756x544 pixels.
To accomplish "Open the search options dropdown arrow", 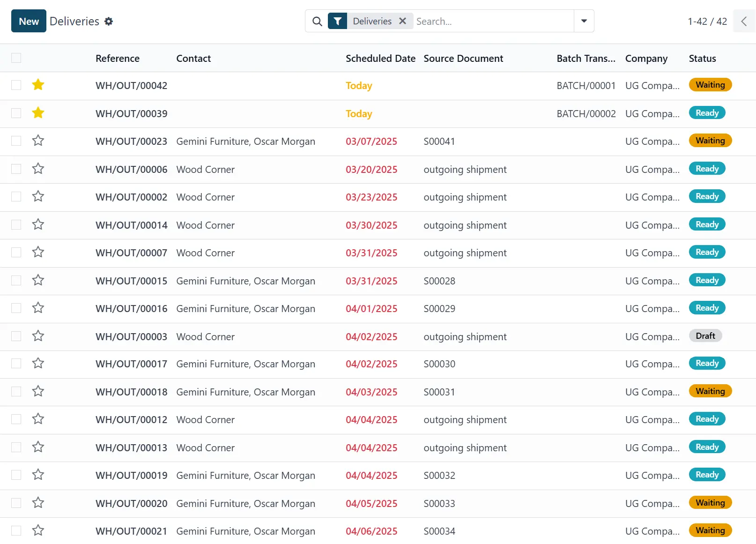I will pyautogui.click(x=584, y=21).
